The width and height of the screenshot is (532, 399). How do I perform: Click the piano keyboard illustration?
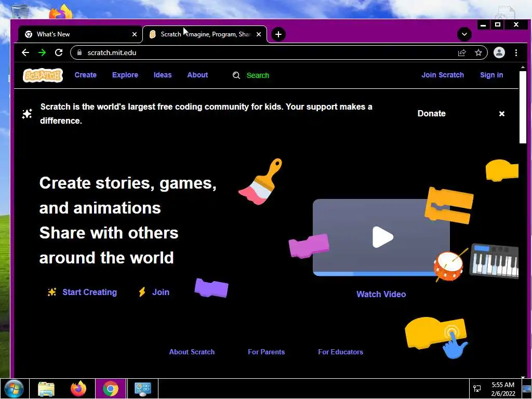tap(495, 261)
